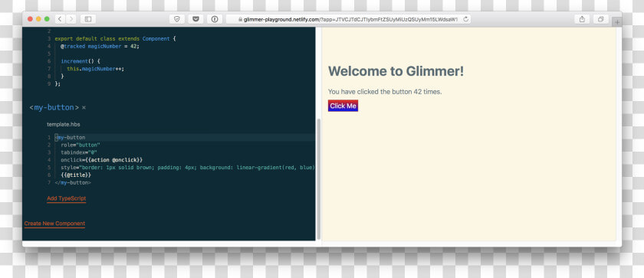Reload the page with the refresh icon
This screenshot has width=644, height=278.
pyautogui.click(x=466, y=19)
